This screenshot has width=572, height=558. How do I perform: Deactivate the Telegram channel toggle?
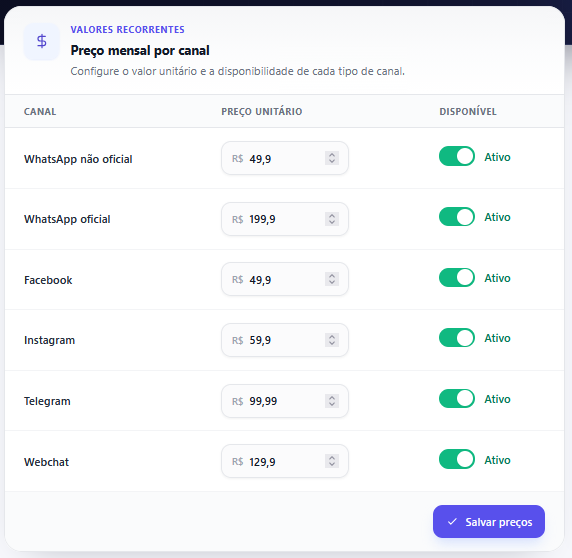[457, 399]
